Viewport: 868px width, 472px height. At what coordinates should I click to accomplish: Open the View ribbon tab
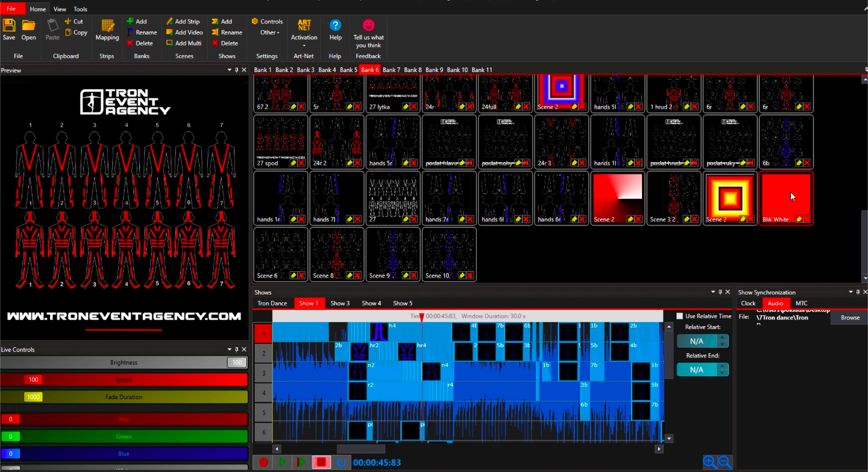(x=60, y=9)
